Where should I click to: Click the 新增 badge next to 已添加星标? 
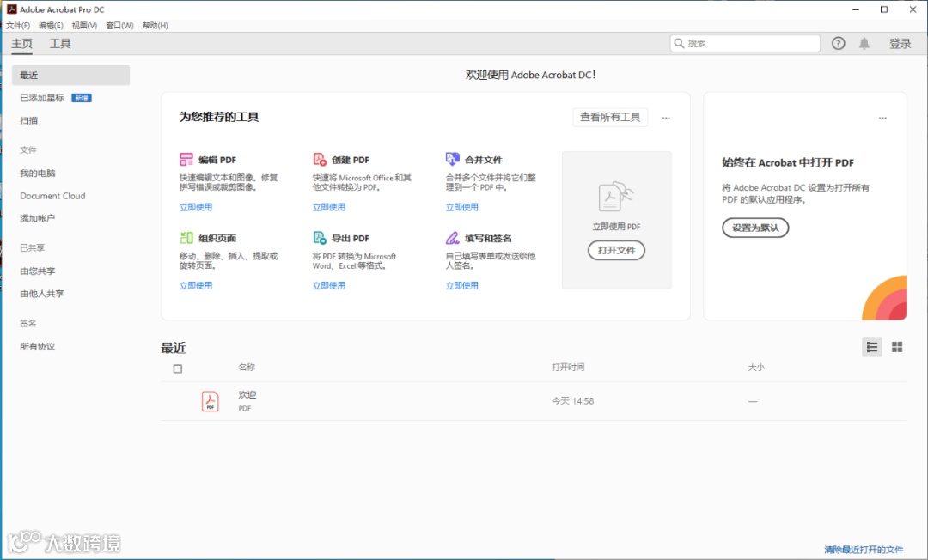coord(81,98)
